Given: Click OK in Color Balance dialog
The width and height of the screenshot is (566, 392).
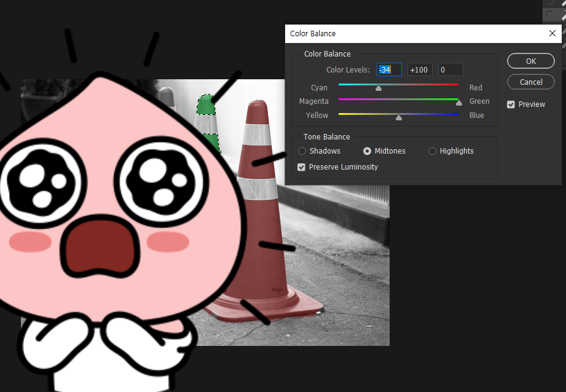Looking at the screenshot, I should 530,61.
